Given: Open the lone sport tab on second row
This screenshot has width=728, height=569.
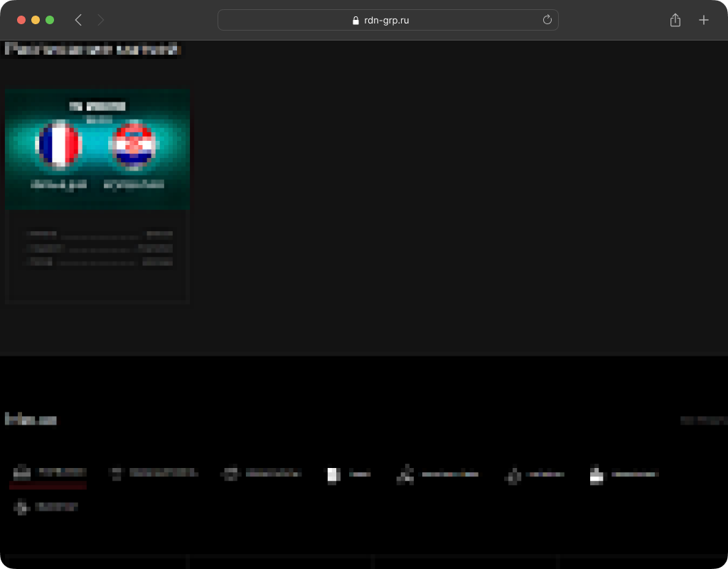Looking at the screenshot, I should (x=46, y=507).
